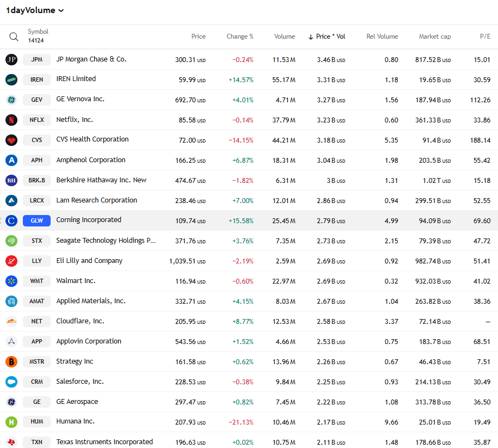498x448 pixels.
Task: Click the Seagate Technology logo icon
Action: (x=11, y=241)
